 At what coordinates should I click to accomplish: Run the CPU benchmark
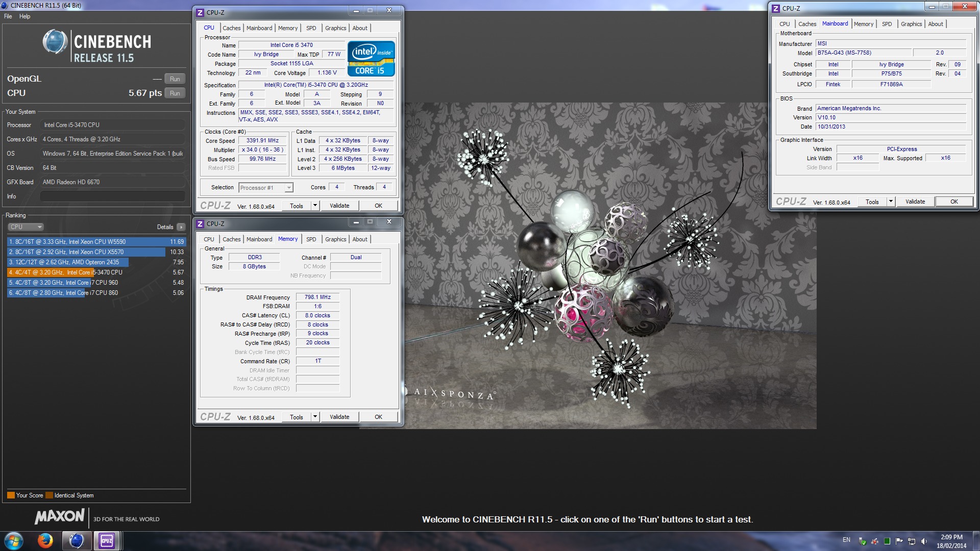[x=175, y=93]
